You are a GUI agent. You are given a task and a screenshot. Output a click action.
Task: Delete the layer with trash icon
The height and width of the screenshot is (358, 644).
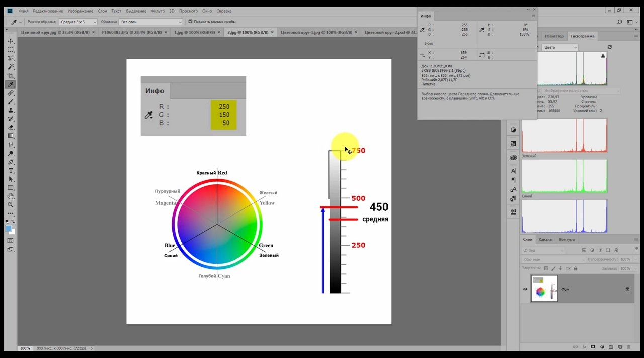point(628,347)
